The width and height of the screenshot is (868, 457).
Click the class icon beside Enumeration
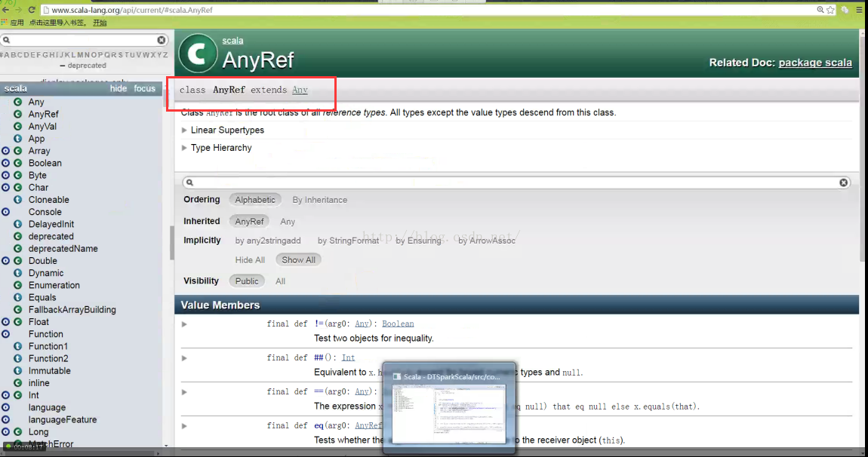tap(17, 285)
